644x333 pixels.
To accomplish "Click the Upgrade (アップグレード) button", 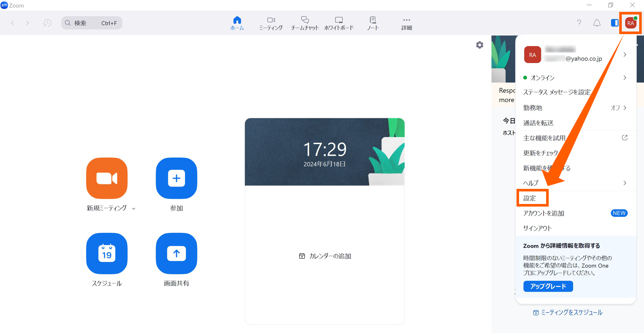I will pyautogui.click(x=548, y=286).
